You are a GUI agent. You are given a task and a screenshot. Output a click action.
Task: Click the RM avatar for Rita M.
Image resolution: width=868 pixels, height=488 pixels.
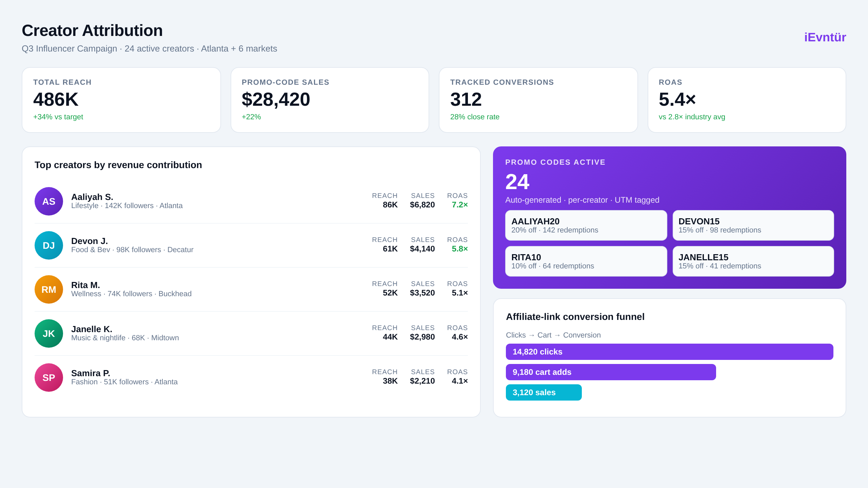(x=49, y=289)
